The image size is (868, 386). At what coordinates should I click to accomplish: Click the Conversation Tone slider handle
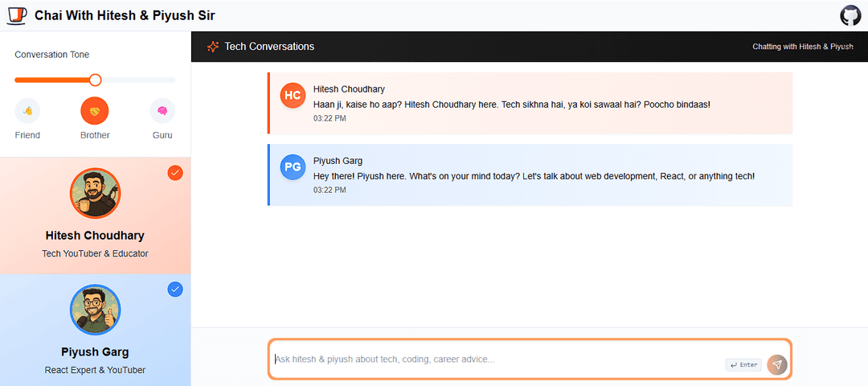coord(95,80)
